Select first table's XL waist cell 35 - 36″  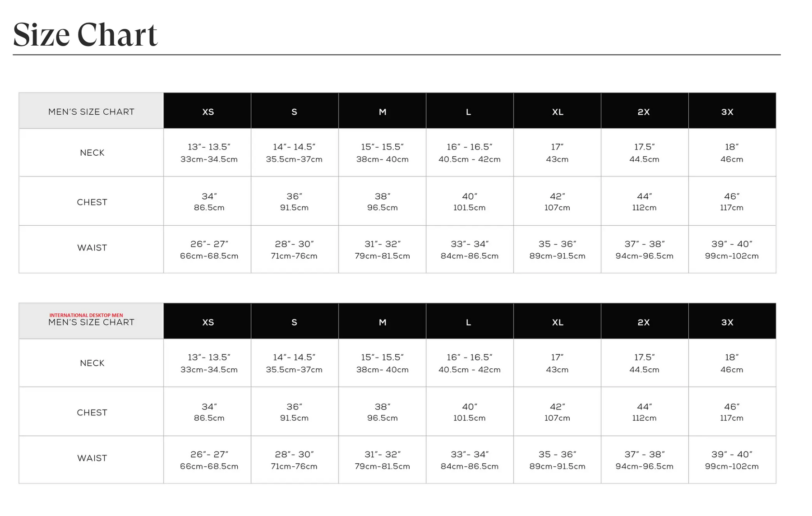(x=557, y=249)
